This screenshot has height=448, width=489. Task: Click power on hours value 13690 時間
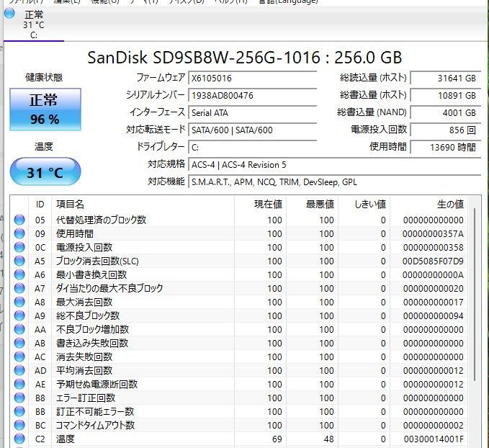tap(445, 147)
